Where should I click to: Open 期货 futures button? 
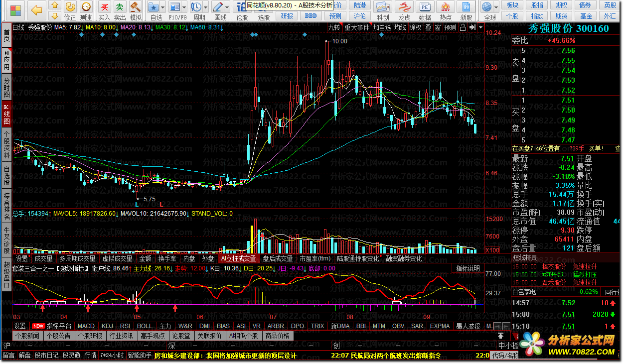click(x=562, y=15)
